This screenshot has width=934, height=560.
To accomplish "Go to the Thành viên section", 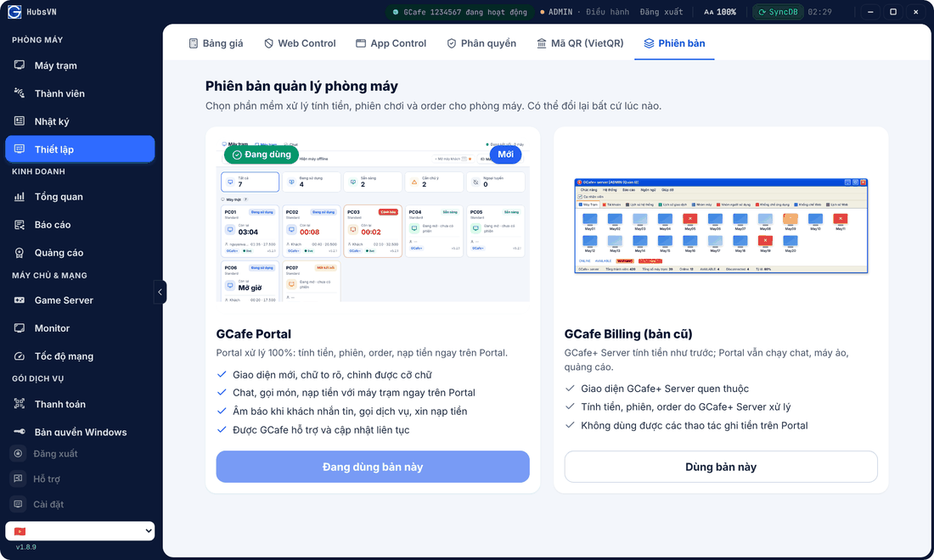I will click(80, 93).
